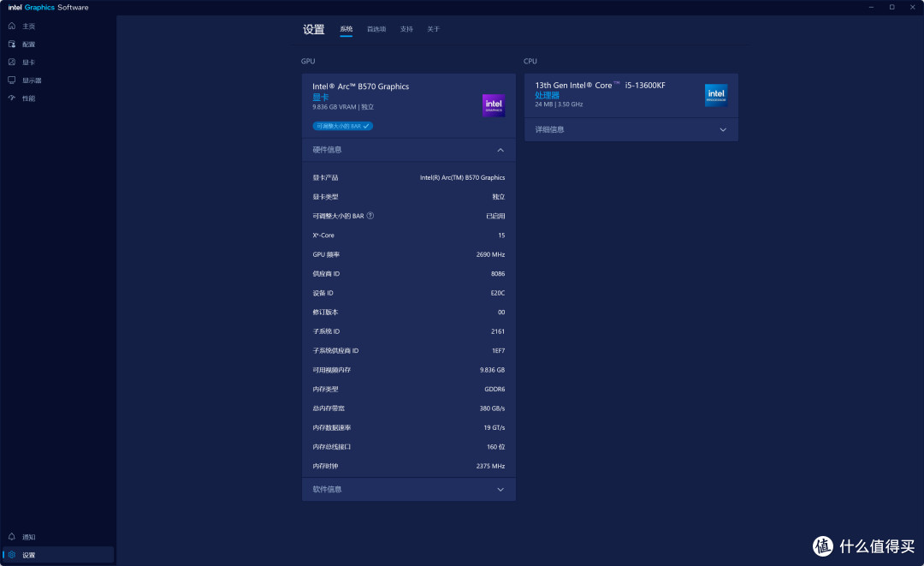Open notifications (通知) bell icon
Image resolution: width=924 pixels, height=566 pixels.
click(12, 537)
